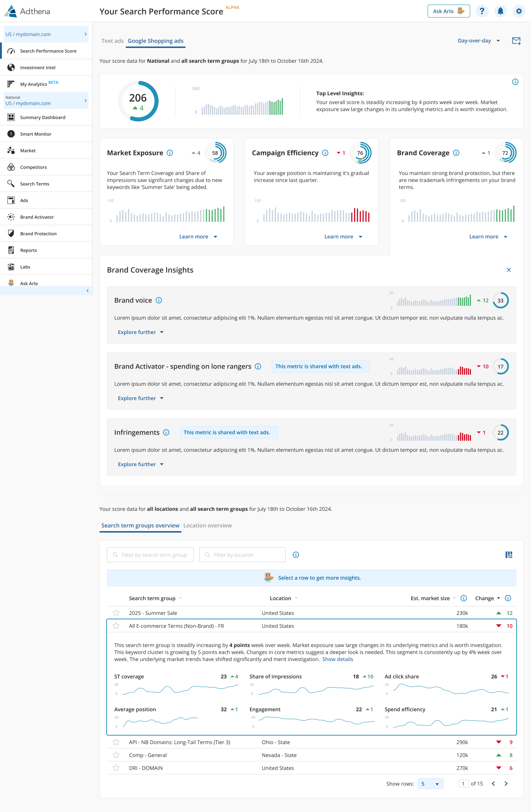Click the Ask Arlo button
Image resolution: width=531 pixels, height=812 pixels.
[448, 11]
